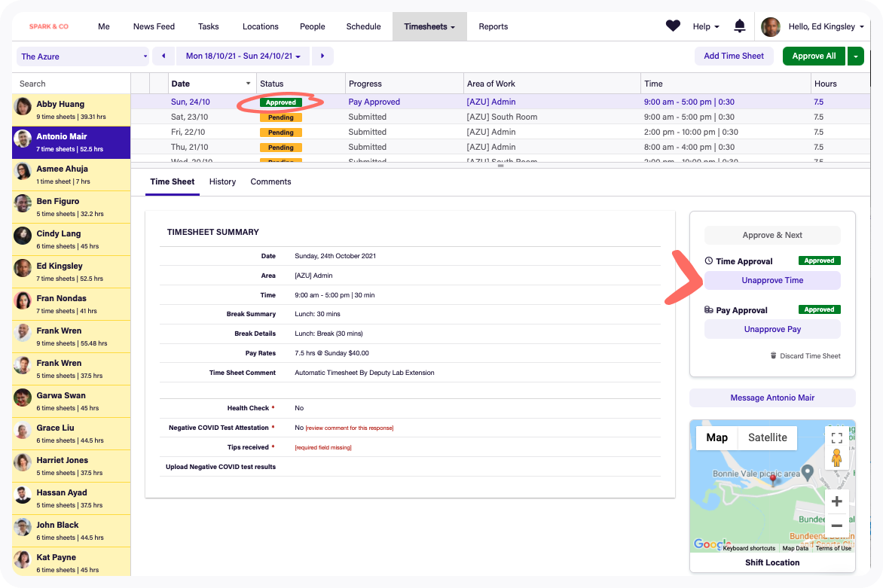Open the Hello, Ed Kingsley user menu
The width and height of the screenshot is (883, 588).
coord(826,26)
